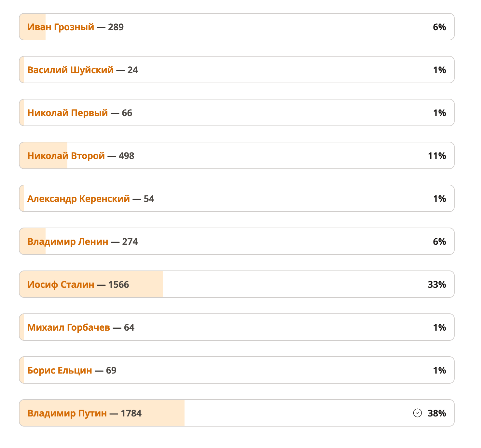
Task: Select the Иосиф Сталин poll bar
Action: (237, 284)
